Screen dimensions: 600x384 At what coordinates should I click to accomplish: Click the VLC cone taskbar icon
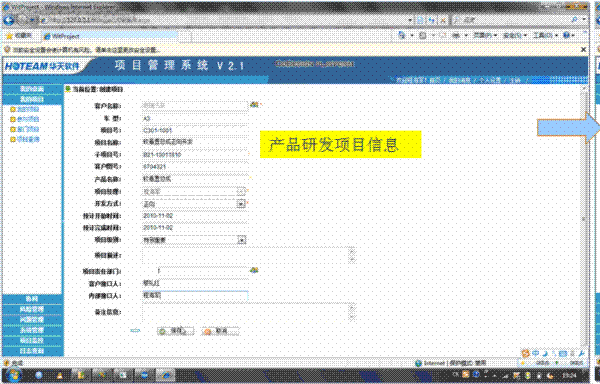(59, 376)
